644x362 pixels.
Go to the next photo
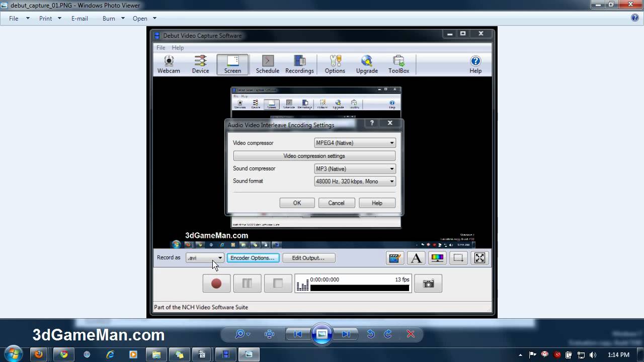[x=346, y=334]
